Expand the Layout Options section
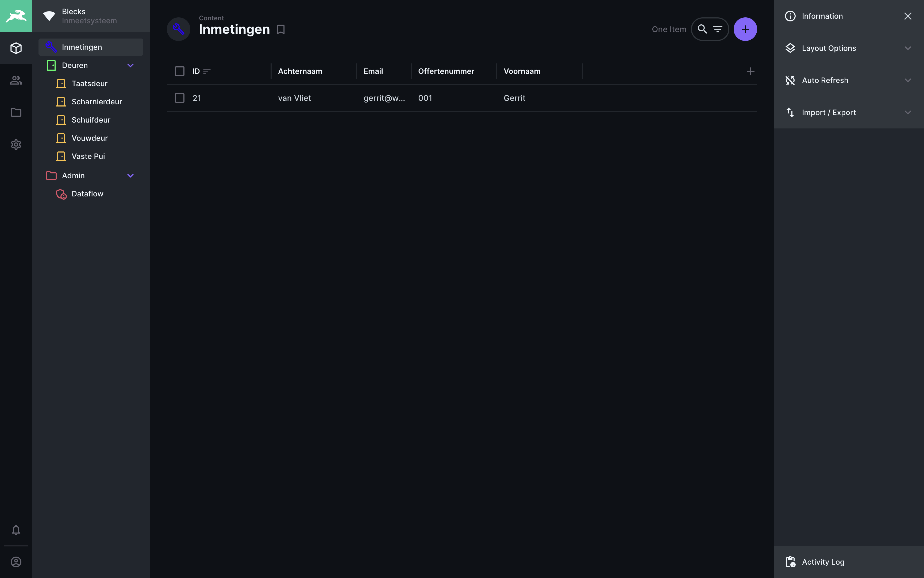 click(849, 48)
